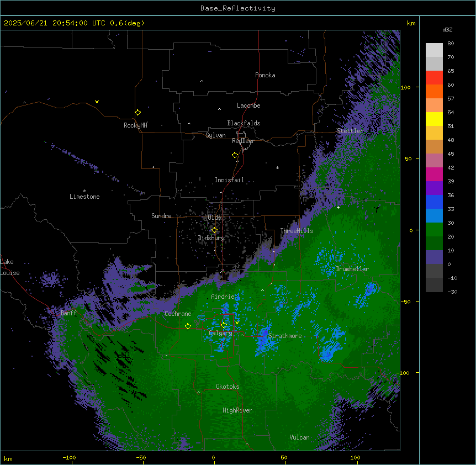Click the dBZ legend heading
Screen dimensions: 476x465
447,30
